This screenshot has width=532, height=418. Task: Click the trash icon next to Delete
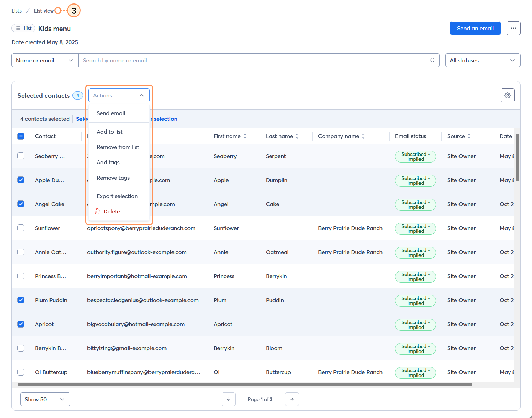point(97,211)
